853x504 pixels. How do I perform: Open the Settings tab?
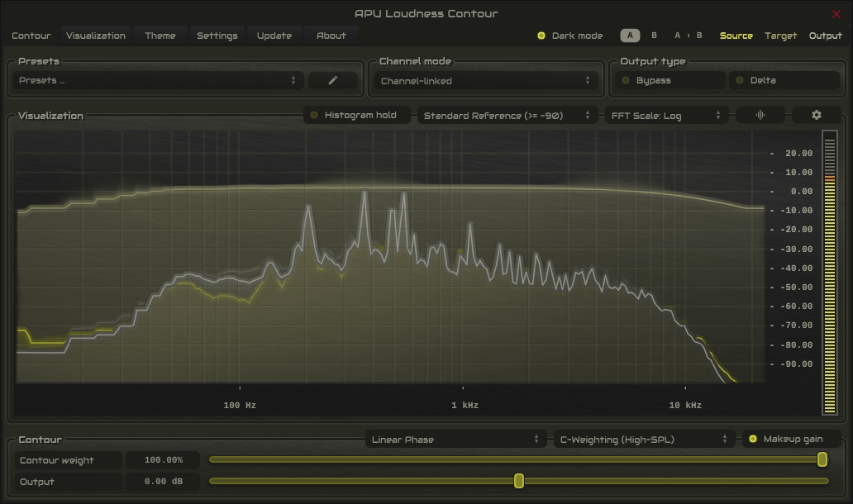tap(217, 36)
